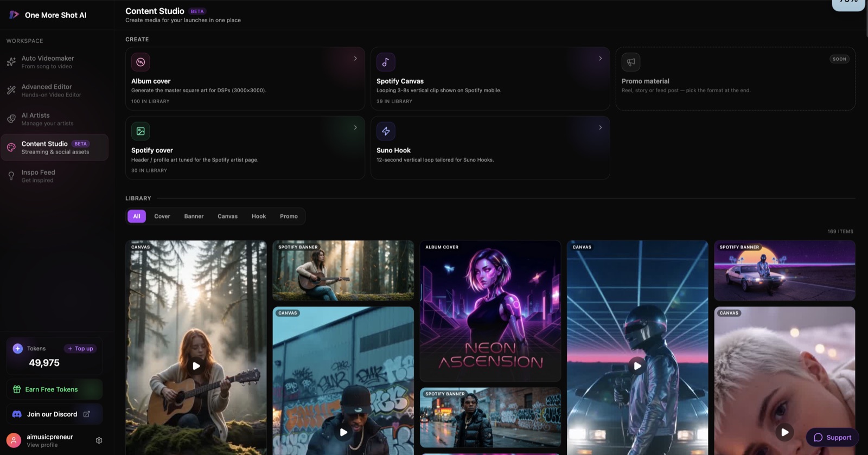Image resolution: width=868 pixels, height=455 pixels.
Task: Select the Canvas library filter tab
Action: click(x=227, y=216)
